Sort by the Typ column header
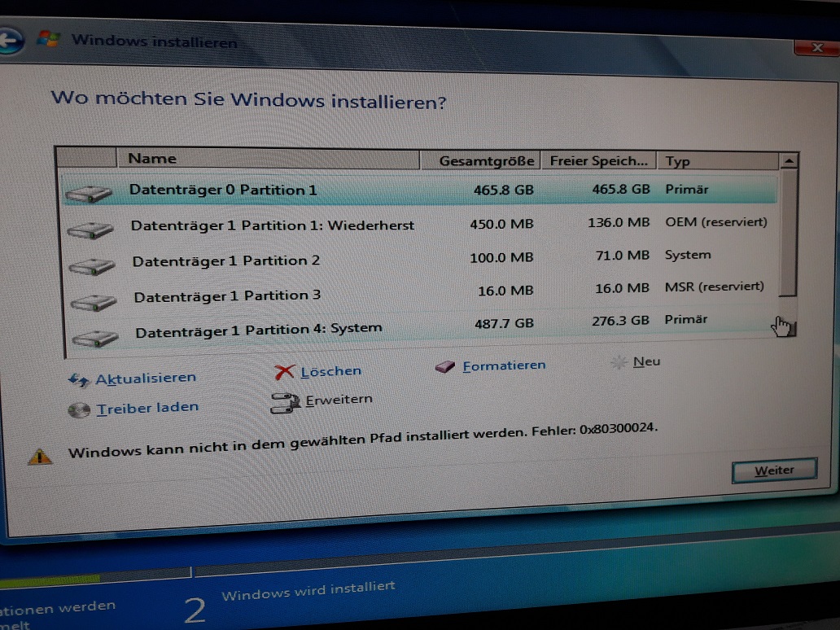Image resolution: width=840 pixels, height=630 pixels. pyautogui.click(x=718, y=161)
